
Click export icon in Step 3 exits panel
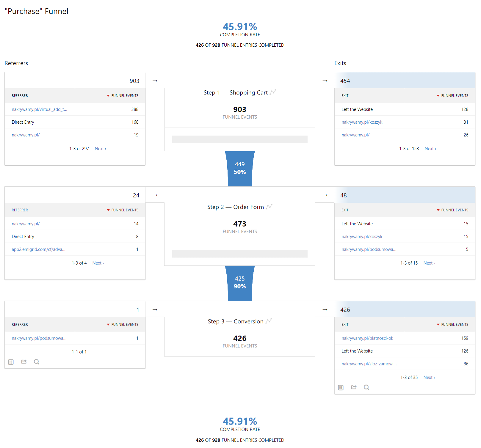point(354,387)
